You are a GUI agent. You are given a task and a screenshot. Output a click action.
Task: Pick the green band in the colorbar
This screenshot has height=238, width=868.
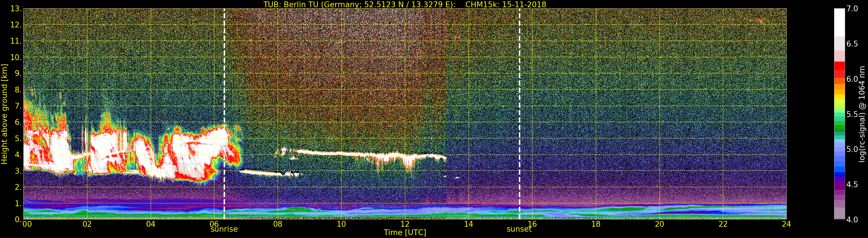coord(839,129)
